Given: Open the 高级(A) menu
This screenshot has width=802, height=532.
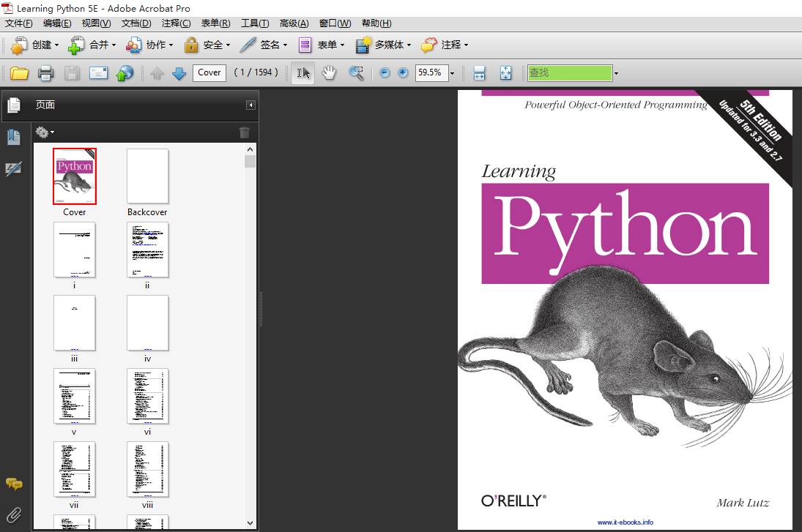Looking at the screenshot, I should coord(294,23).
